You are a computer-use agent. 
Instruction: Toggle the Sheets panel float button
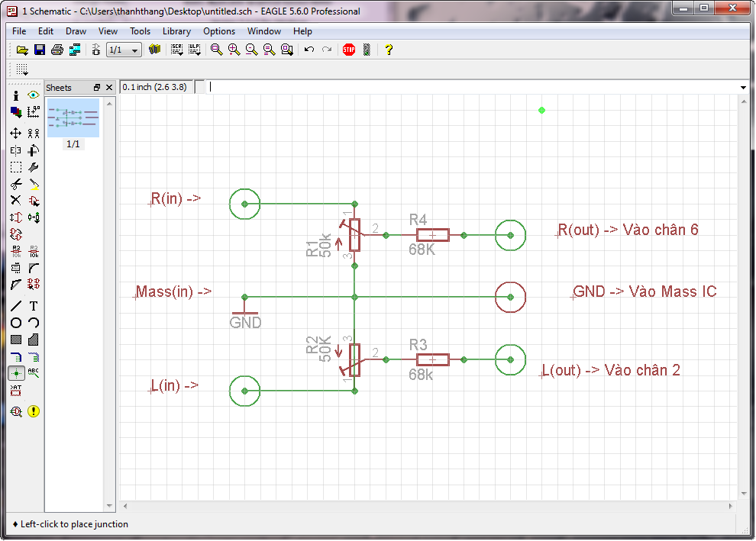[97, 88]
